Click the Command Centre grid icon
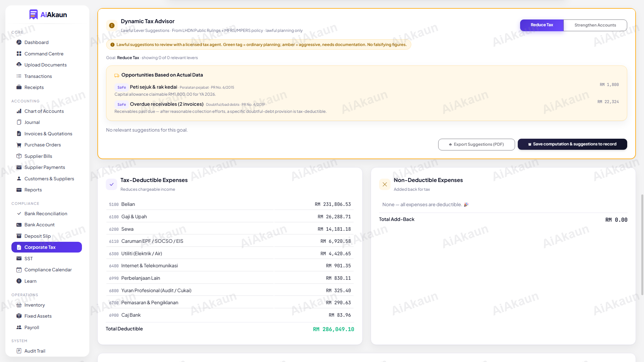This screenshot has width=644, height=362. pos(19,54)
